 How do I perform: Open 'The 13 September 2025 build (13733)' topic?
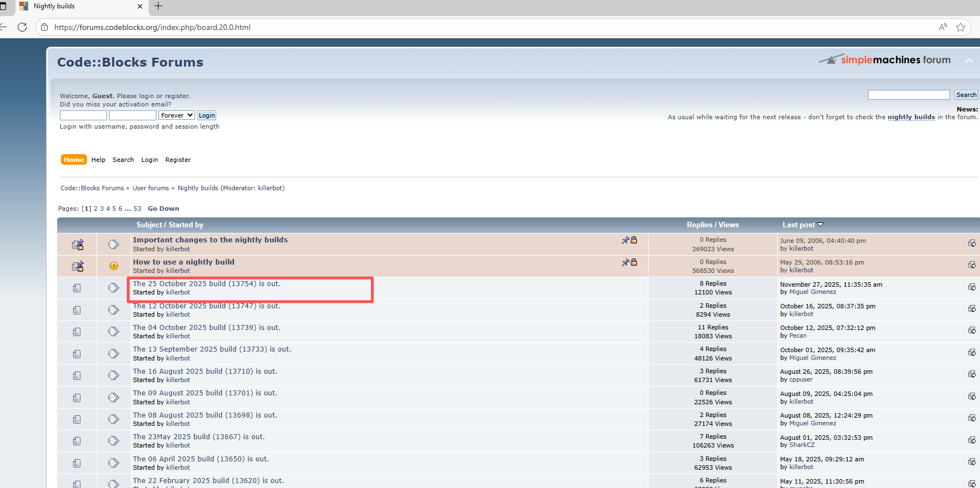(x=212, y=349)
